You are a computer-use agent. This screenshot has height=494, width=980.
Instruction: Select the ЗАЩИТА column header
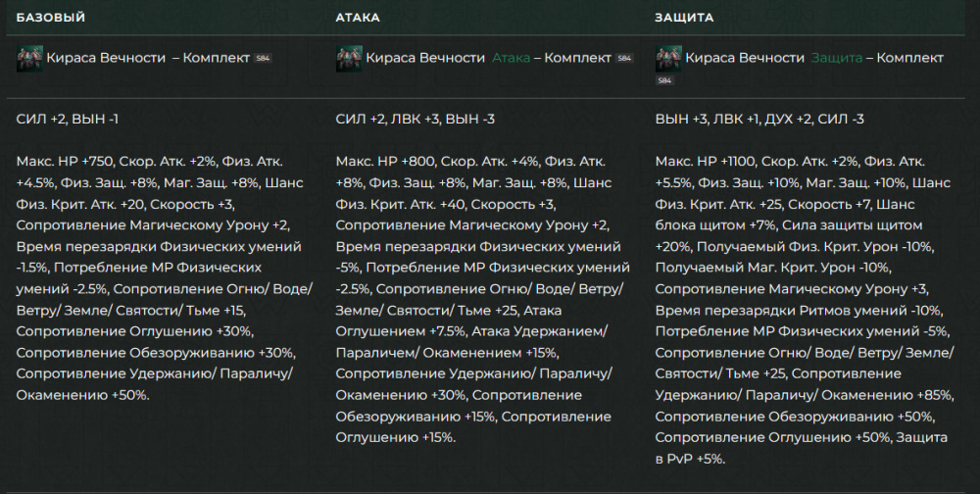click(684, 18)
